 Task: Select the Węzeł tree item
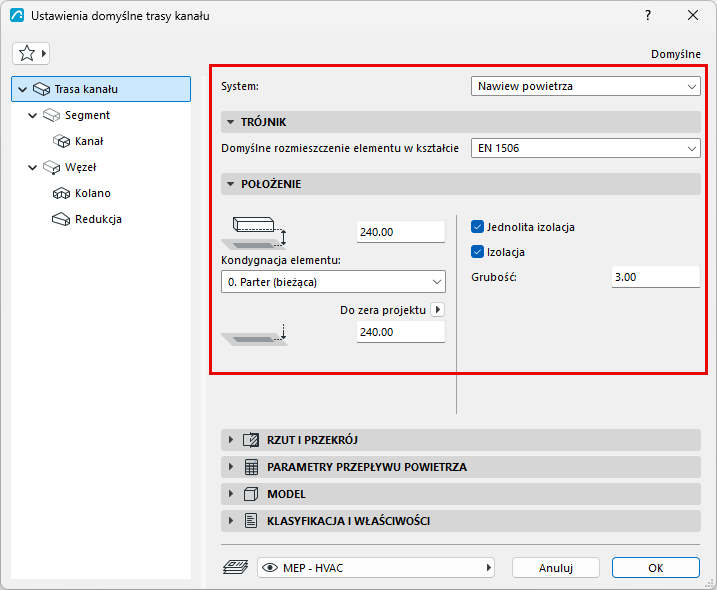click(x=80, y=167)
